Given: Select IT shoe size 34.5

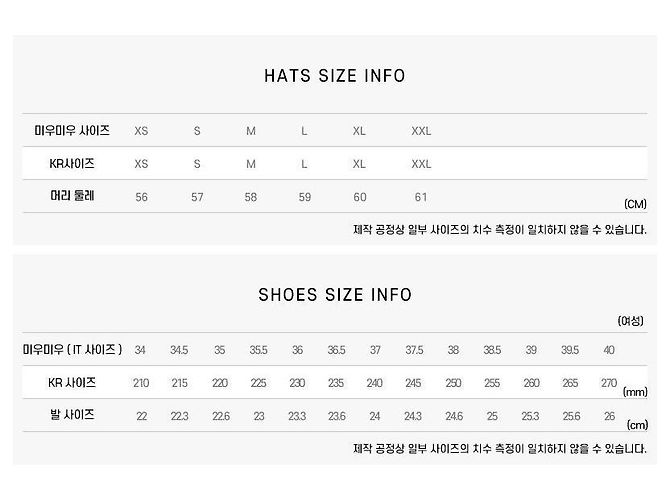Looking at the screenshot, I should pyautogui.click(x=179, y=350).
